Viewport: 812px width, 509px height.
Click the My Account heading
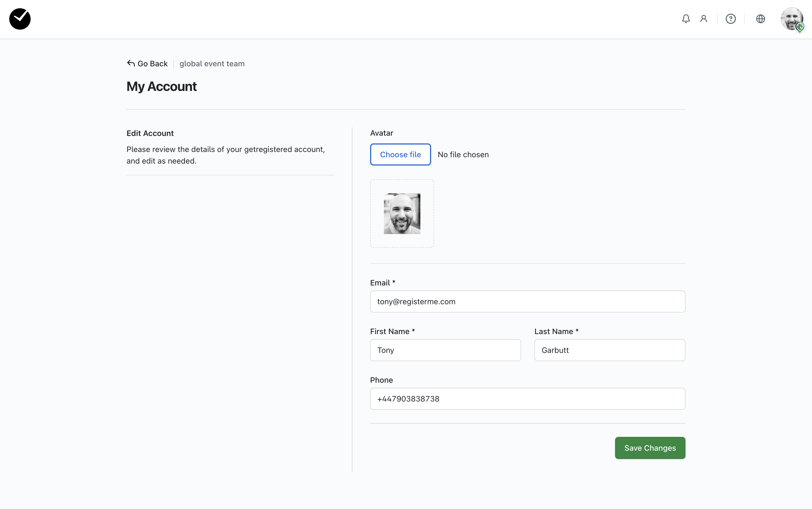click(162, 86)
